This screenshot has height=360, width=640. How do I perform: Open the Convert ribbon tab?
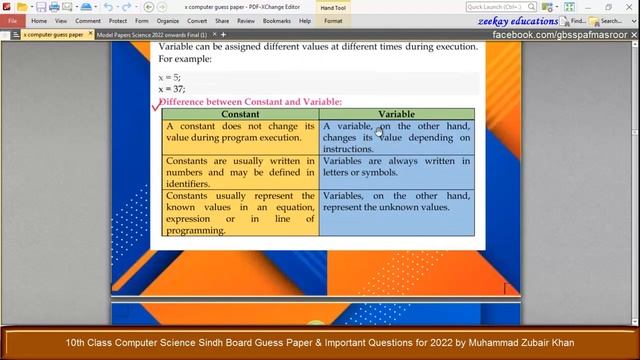(197, 21)
